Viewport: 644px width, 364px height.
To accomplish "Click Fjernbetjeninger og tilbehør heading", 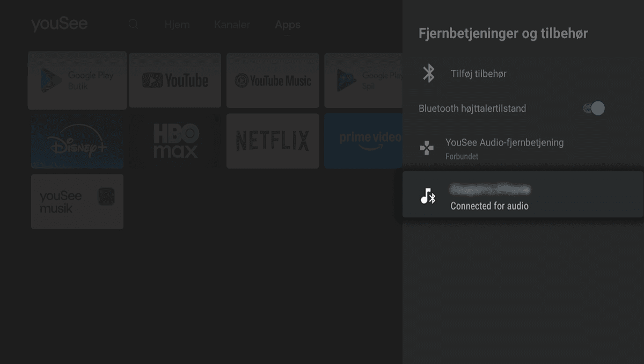I will 503,33.
